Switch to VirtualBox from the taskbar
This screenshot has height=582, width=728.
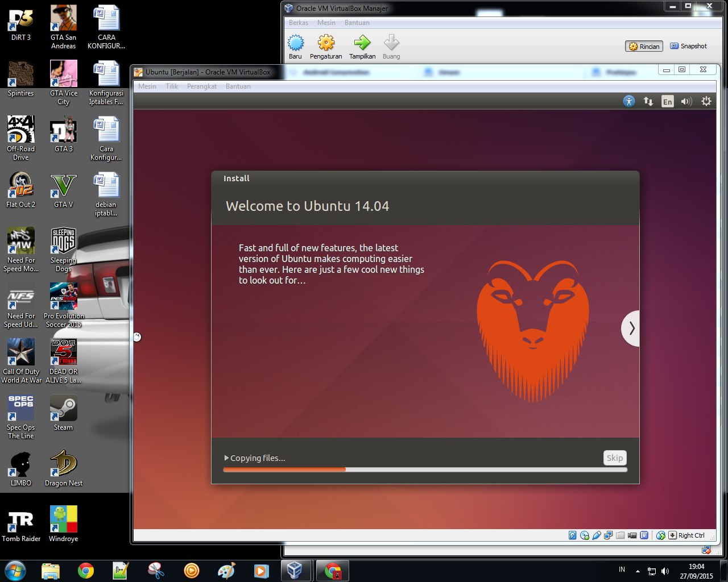coord(295,570)
